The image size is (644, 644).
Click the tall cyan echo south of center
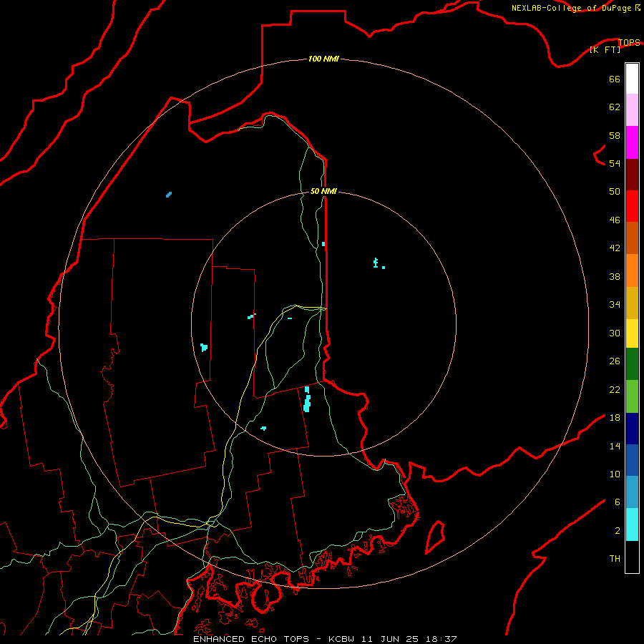point(307,399)
